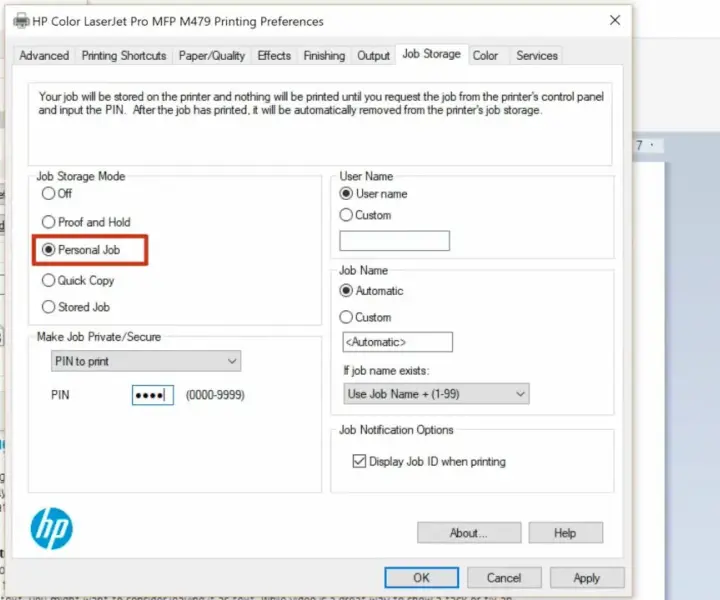720x600 pixels.
Task: Open the Advanced tab
Action: [x=44, y=56]
